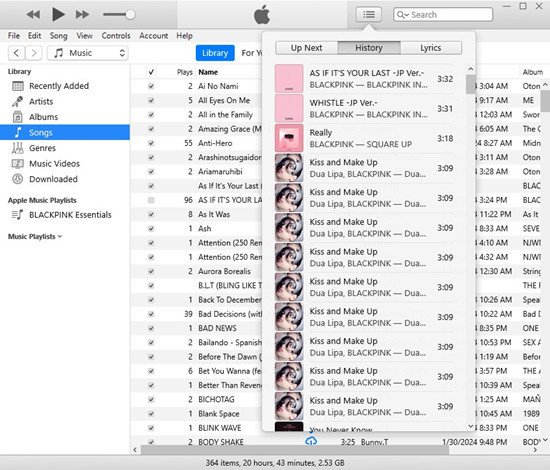Open the Edit menu
The image size is (550, 470).
pos(34,36)
